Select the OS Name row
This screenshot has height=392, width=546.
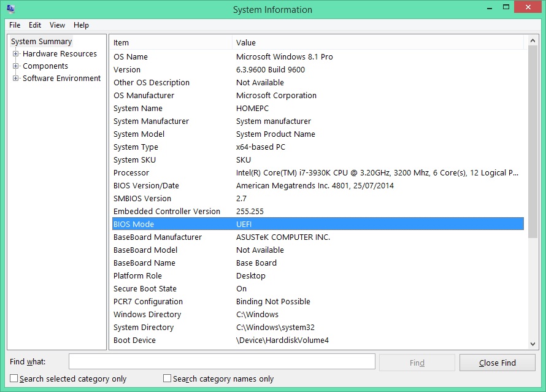(318, 57)
